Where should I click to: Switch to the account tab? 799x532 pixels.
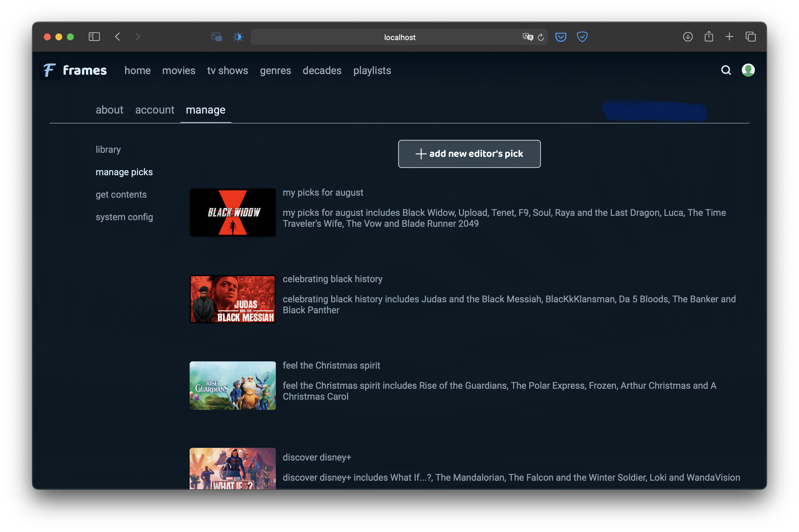tap(154, 110)
